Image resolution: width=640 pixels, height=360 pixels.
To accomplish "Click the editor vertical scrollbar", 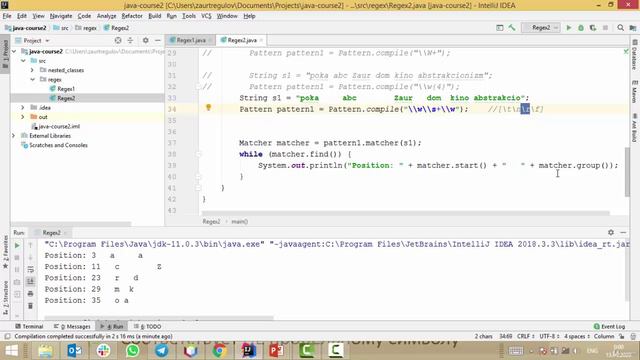I will click(627, 171).
